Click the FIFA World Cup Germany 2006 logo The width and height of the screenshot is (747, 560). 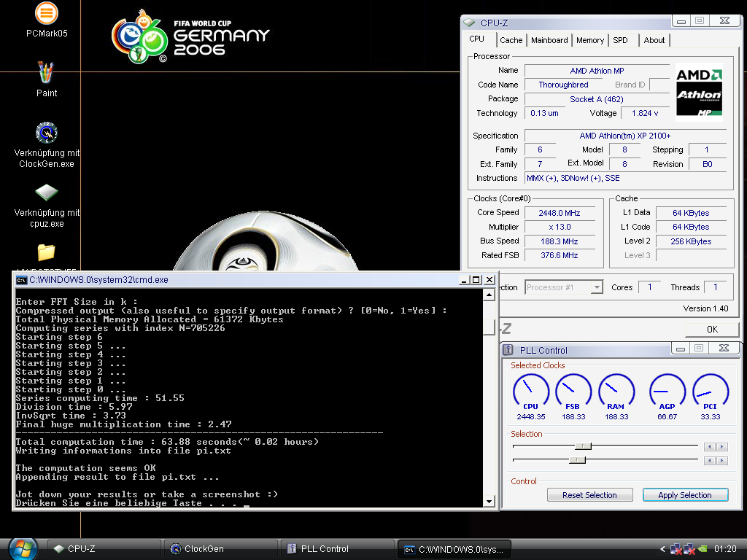point(190,36)
